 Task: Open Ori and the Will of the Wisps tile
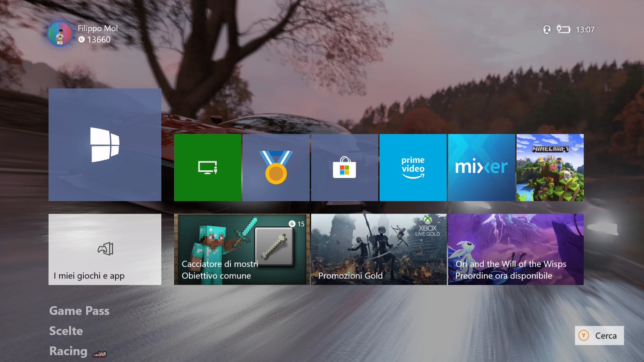click(x=516, y=249)
